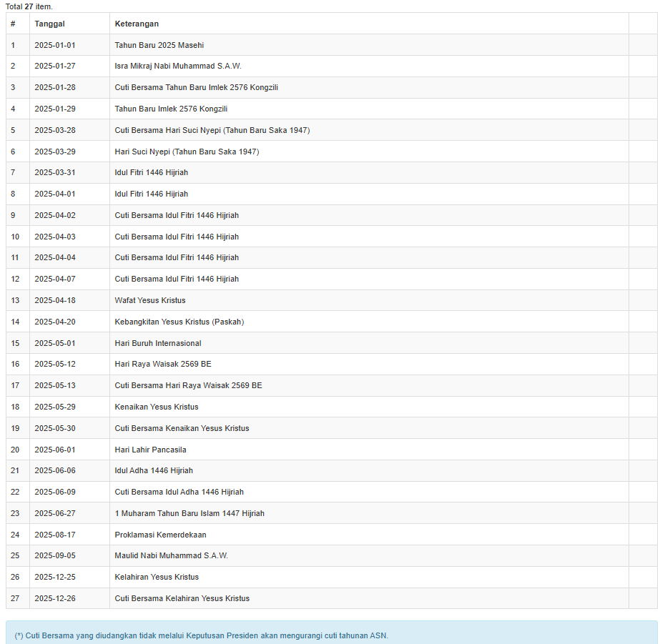Click 1 Muharam Tahun Baru Islam entry

[189, 513]
